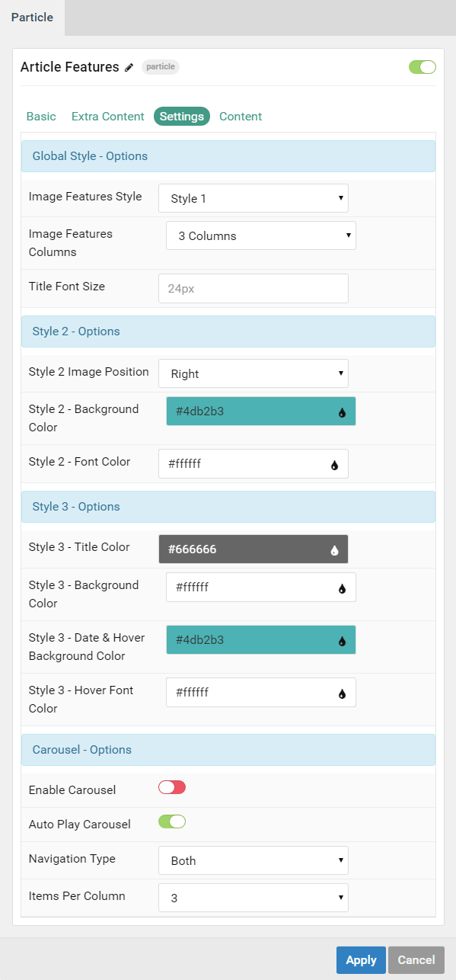Viewport: 456px width, 980px height.
Task: Click the Style 3 Background Color #ffffff field
Action: pyautogui.click(x=261, y=588)
